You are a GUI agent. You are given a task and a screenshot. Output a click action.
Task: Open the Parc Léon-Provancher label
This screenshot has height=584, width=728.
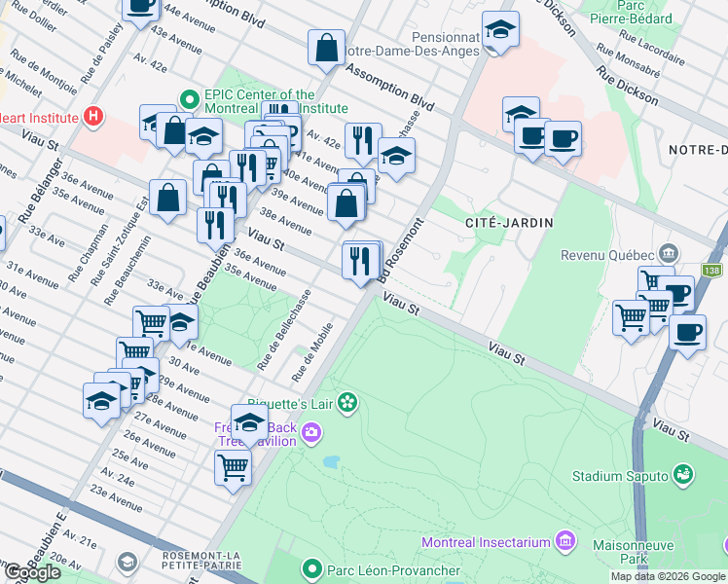coord(394,570)
